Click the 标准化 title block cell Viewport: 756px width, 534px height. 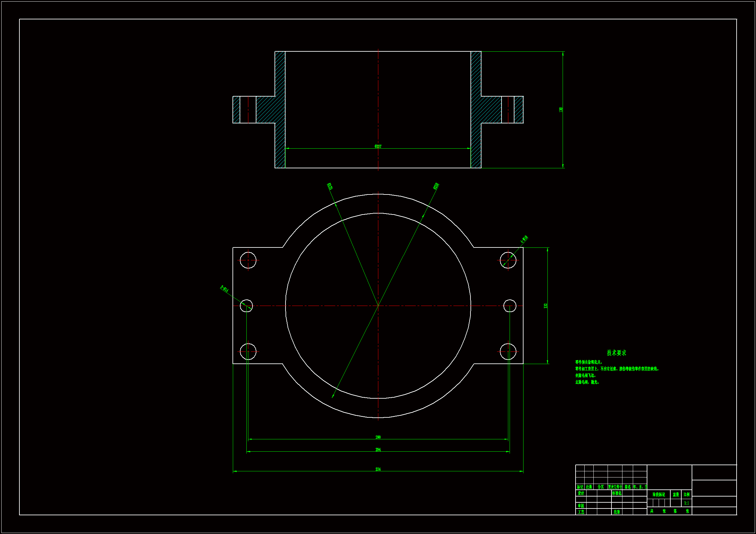(617, 493)
